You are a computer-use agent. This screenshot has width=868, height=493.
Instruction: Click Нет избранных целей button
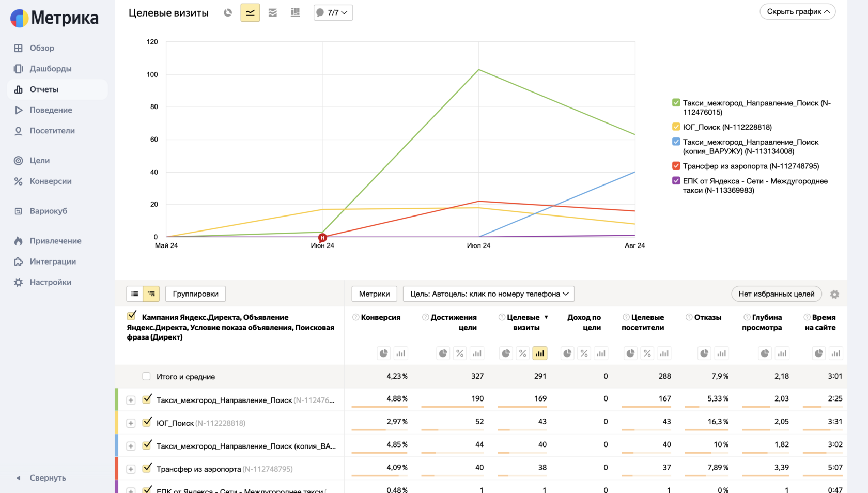pos(777,294)
